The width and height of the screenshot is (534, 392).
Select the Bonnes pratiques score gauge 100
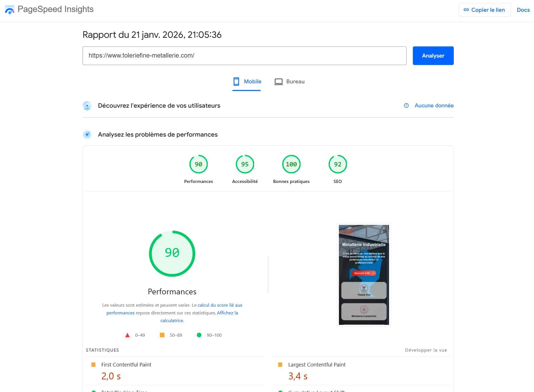(291, 164)
